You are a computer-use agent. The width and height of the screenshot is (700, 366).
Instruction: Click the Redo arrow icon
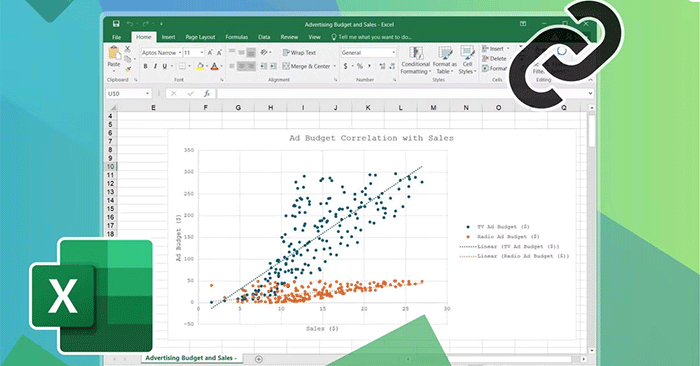click(146, 24)
